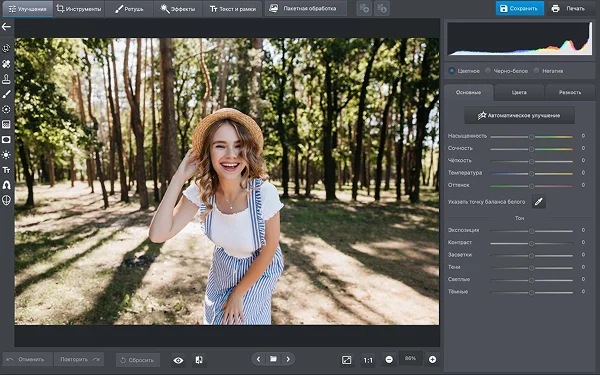This screenshot has width=600, height=375.
Task: Select the sun brightness tool icon
Action: 6,155
